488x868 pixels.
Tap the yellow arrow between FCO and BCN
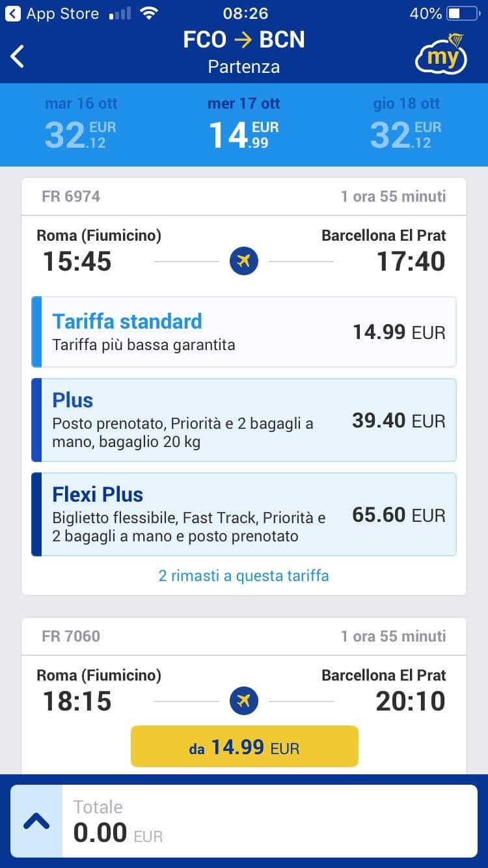[243, 40]
